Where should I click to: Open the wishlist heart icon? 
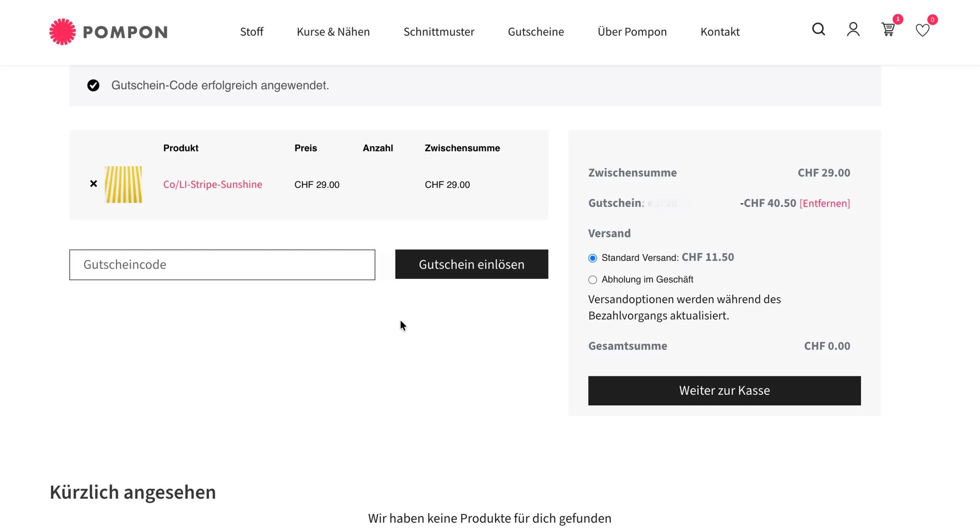(922, 30)
